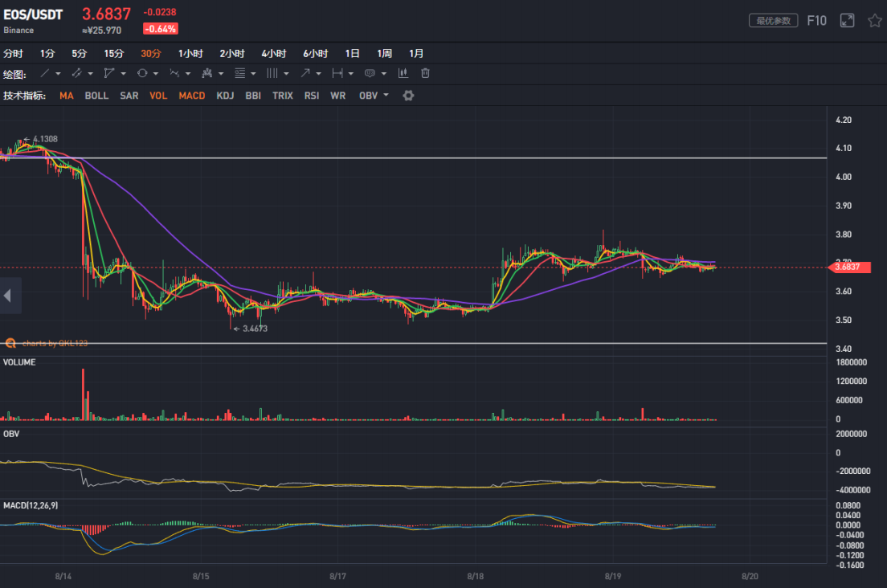
Task: Select the arrow drawing tool
Action: pos(305,73)
